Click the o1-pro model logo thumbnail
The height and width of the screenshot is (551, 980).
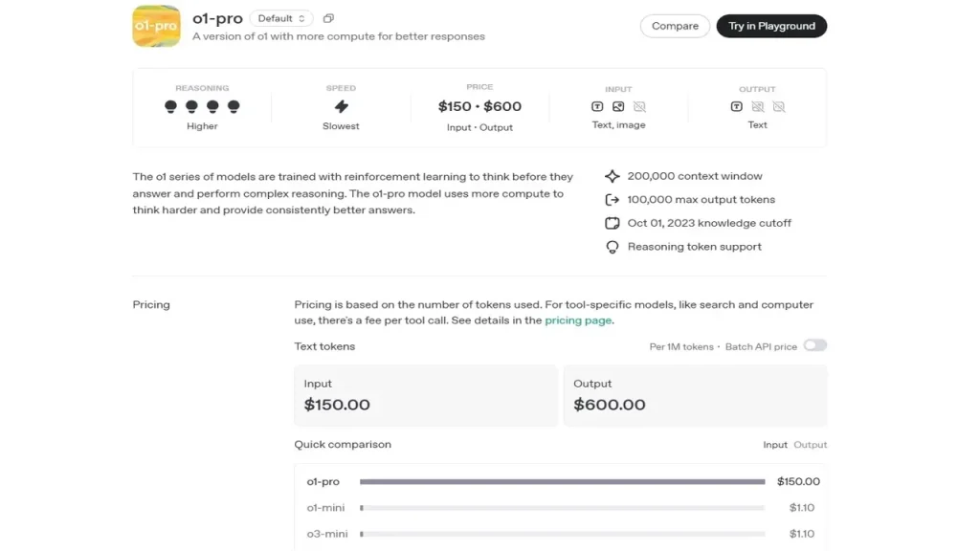pos(156,26)
